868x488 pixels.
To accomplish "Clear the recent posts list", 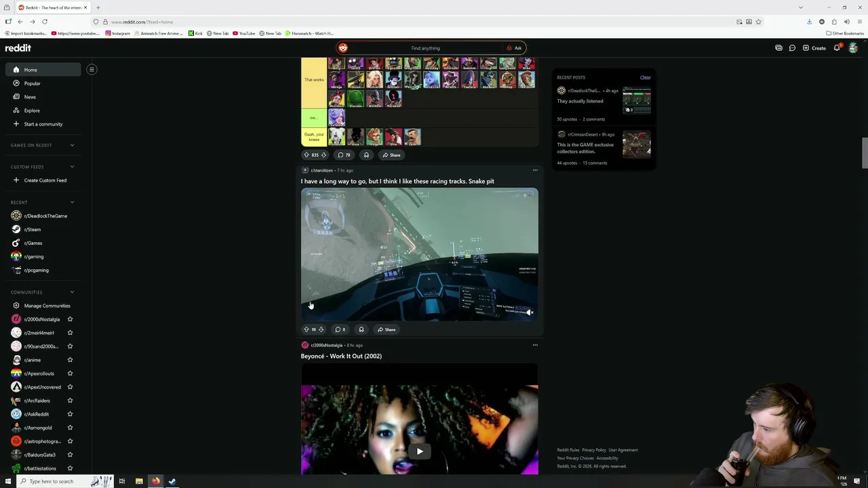I will coord(645,77).
